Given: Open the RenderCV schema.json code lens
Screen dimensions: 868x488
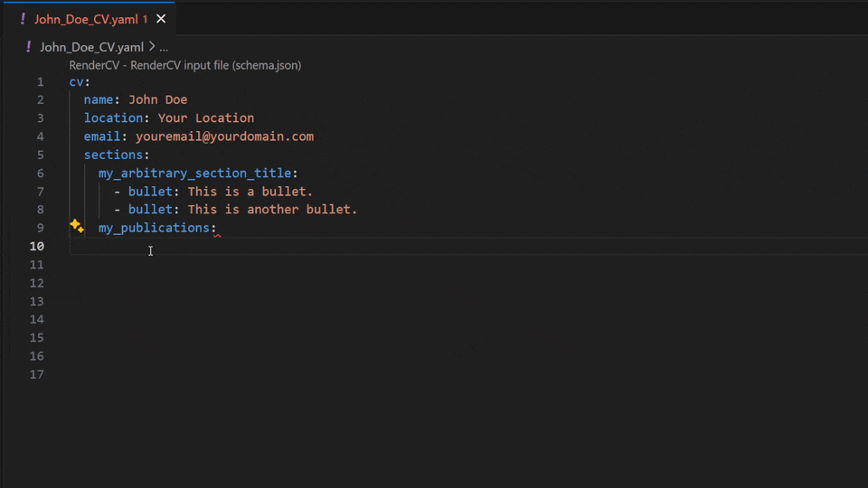Looking at the screenshot, I should pyautogui.click(x=184, y=65).
